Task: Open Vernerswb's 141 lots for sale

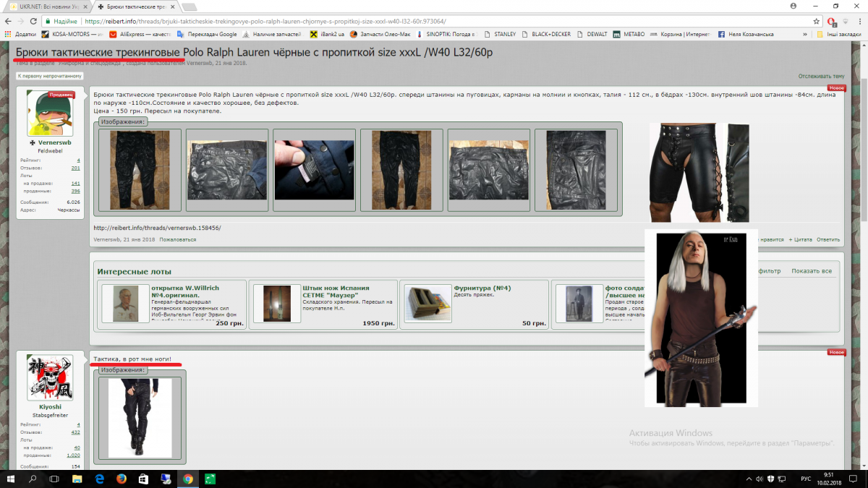Action: (x=75, y=184)
